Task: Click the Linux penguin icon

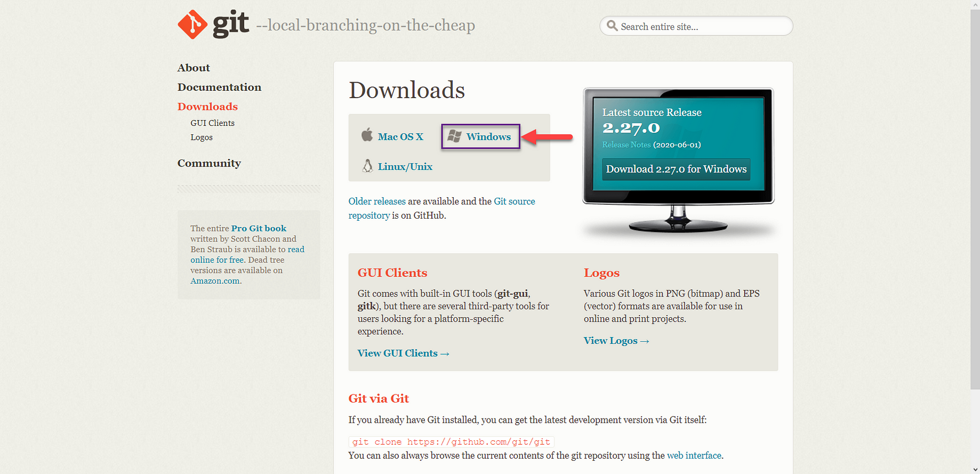Action: 367,166
